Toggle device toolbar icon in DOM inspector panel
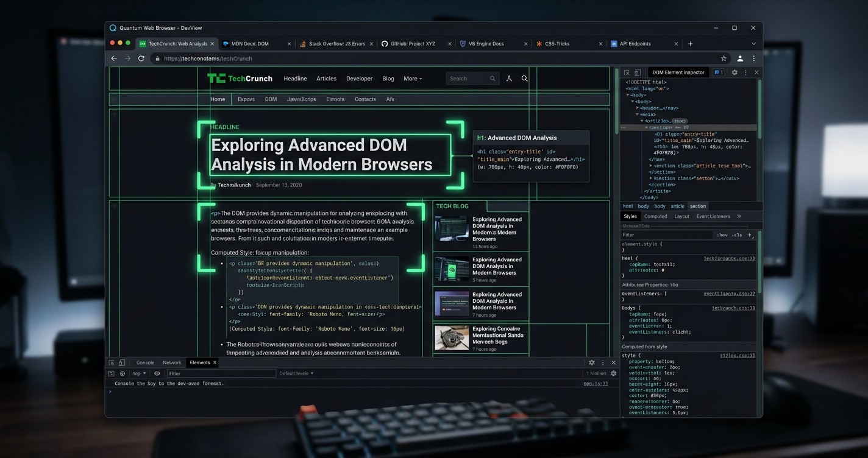Screen dimensions: 868x458 pos(638,72)
